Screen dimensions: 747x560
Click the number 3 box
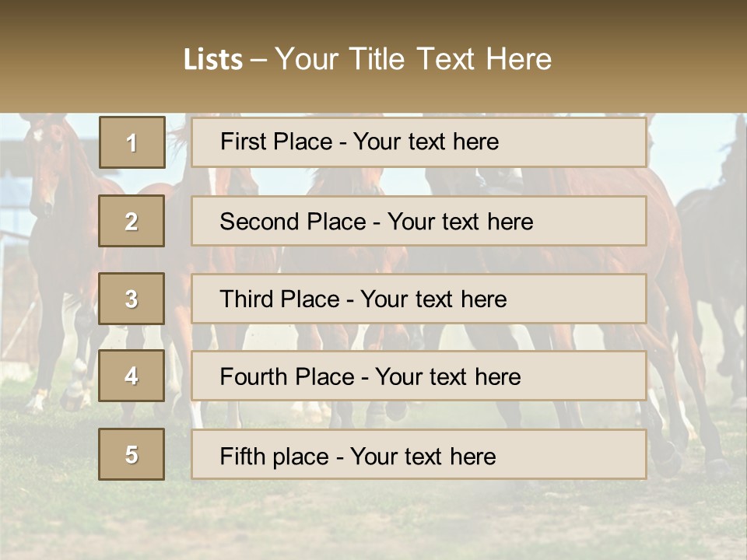click(132, 299)
